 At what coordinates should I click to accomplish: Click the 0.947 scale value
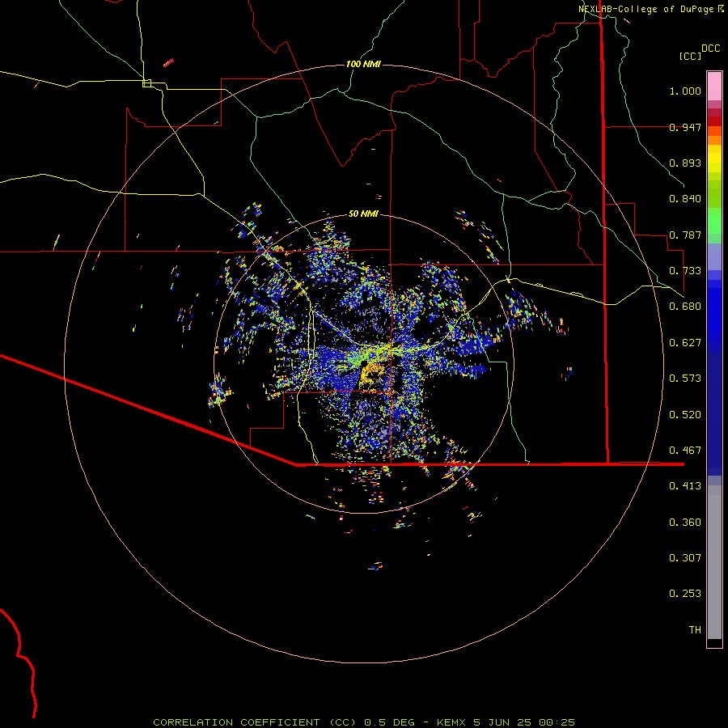click(x=685, y=127)
